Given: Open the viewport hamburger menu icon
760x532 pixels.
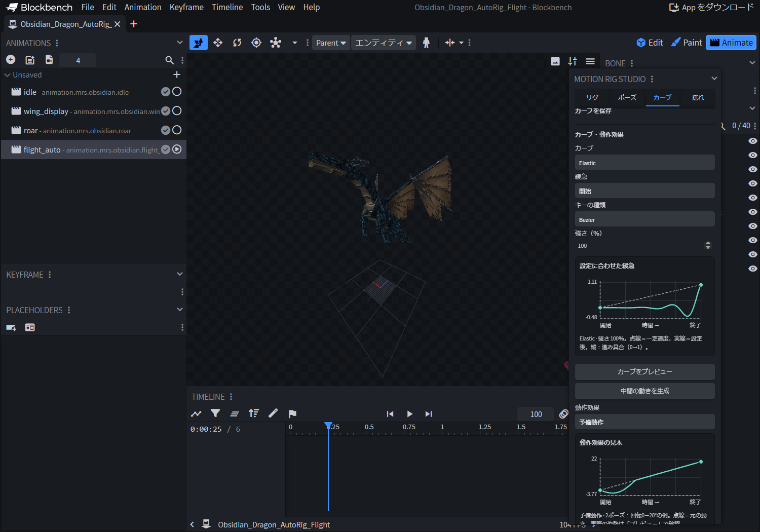Looking at the screenshot, I should click(590, 61).
